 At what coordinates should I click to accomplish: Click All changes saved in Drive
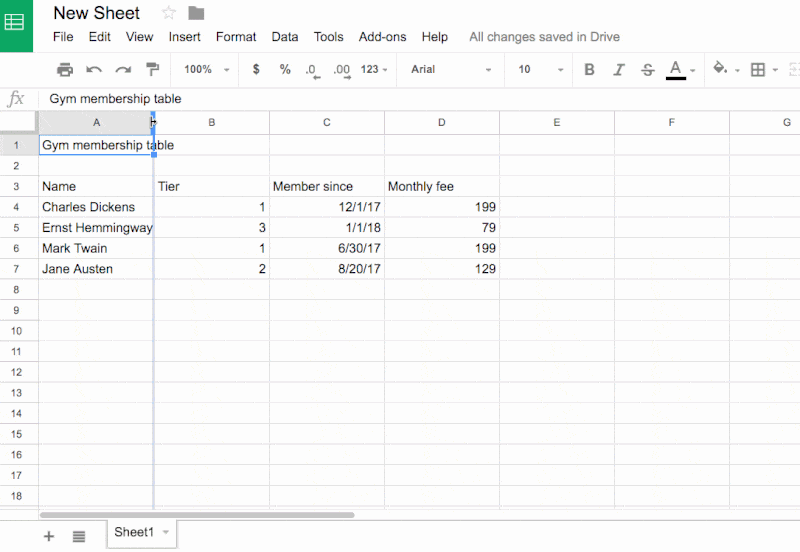(x=544, y=37)
